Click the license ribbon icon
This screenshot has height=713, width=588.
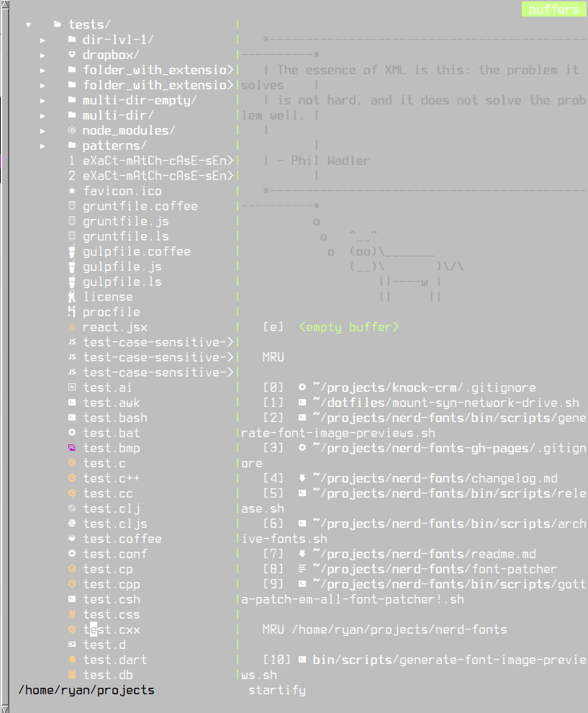(x=72, y=297)
